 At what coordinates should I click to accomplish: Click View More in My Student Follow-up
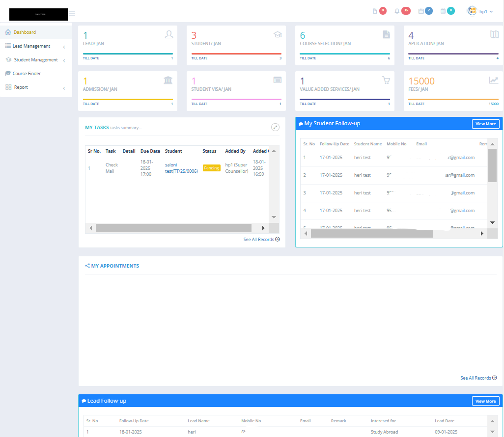tap(485, 124)
